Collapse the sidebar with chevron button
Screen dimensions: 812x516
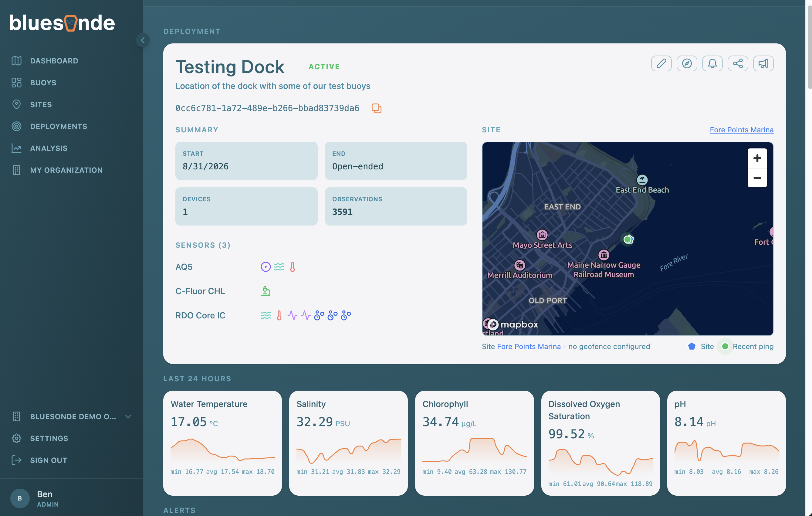pos(143,40)
